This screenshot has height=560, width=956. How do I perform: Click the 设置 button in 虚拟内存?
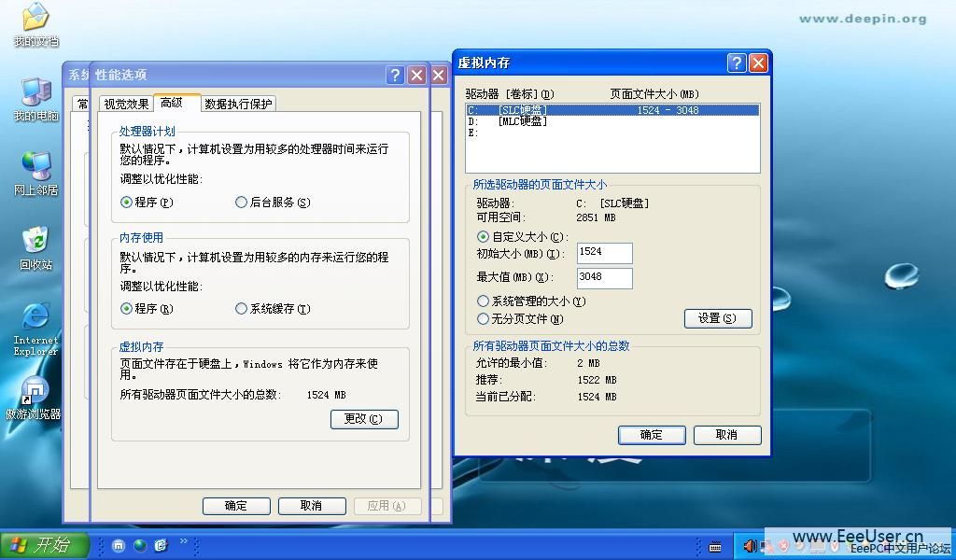click(718, 318)
